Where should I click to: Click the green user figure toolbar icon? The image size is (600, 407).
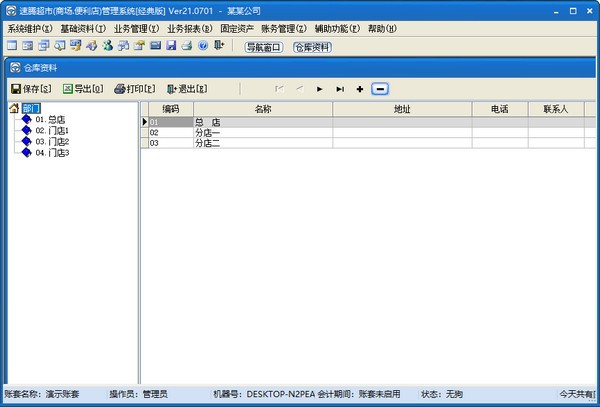point(108,46)
